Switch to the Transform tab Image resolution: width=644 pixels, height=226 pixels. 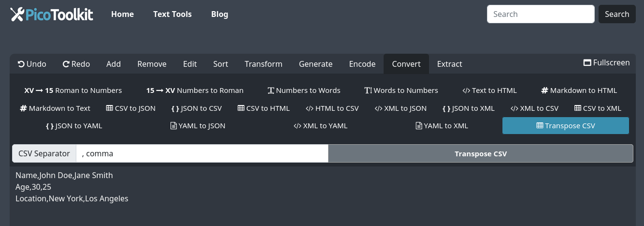(x=263, y=64)
